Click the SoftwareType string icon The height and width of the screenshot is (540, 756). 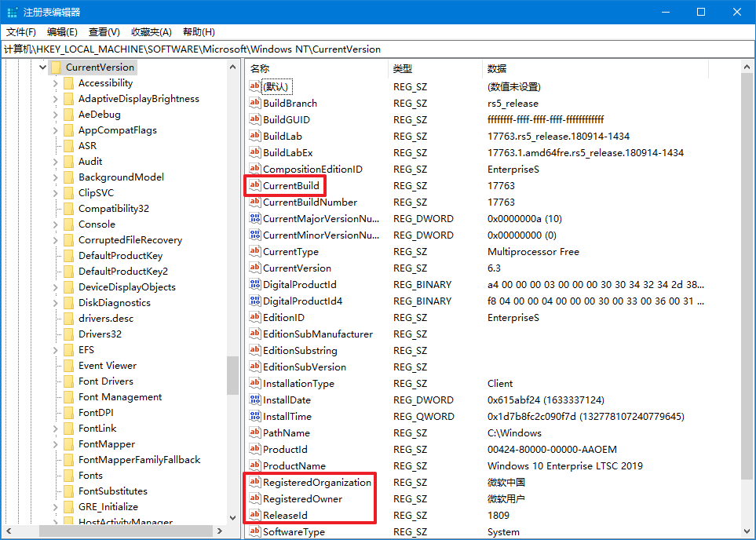(254, 531)
